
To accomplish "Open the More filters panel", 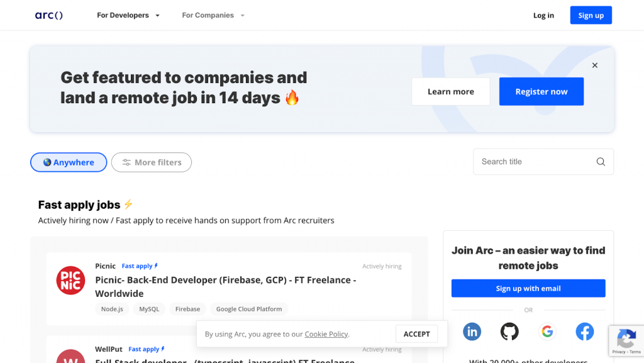I will (x=151, y=162).
